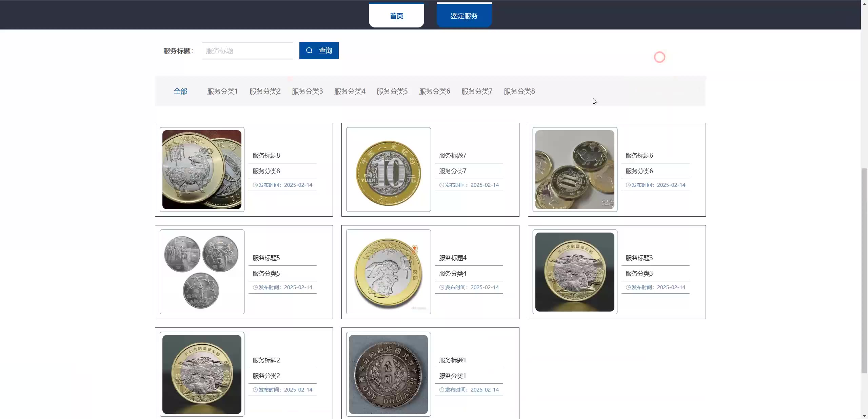868x419 pixels.
Task: Open the rabbit coin thumbnail for 服务标题4
Action: (388, 272)
